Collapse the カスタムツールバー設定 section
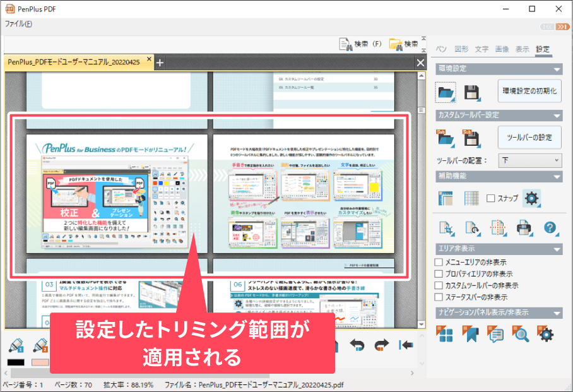573x392 pixels. [557, 116]
